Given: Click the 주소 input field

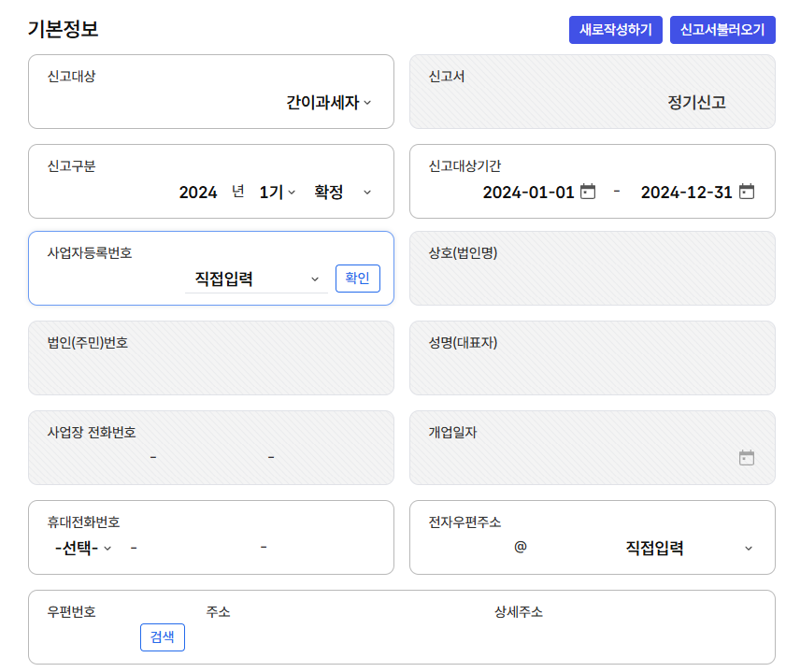Looking at the screenshot, I should pyautogui.click(x=345, y=637).
